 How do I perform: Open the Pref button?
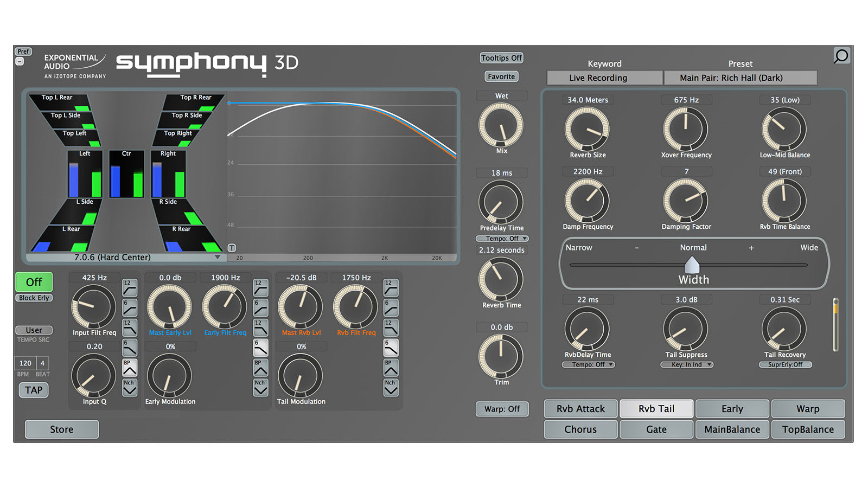click(x=23, y=52)
